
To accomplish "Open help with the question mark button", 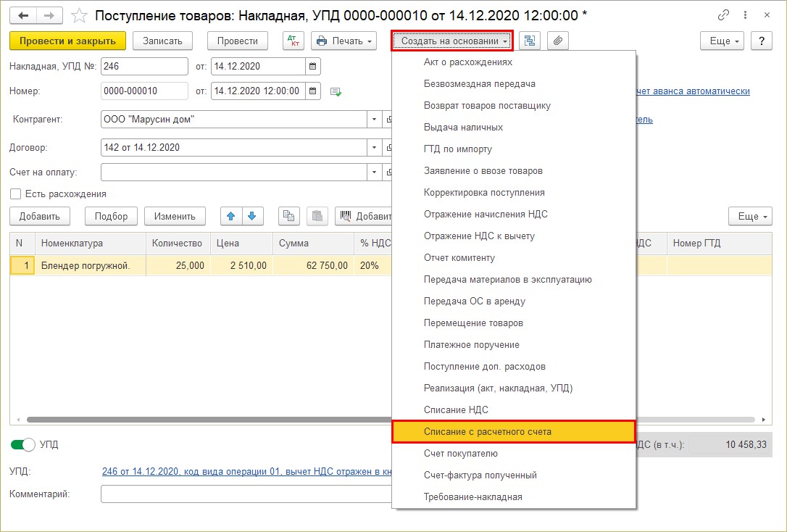I will point(762,41).
